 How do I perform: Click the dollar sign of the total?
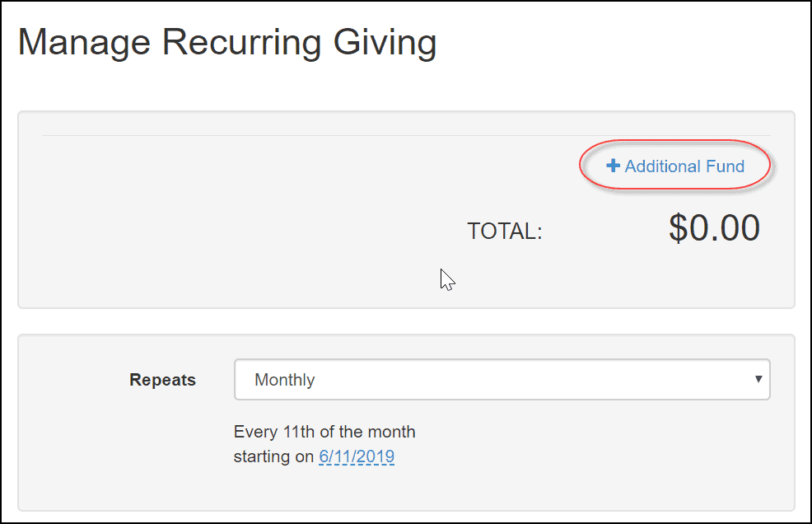point(678,227)
